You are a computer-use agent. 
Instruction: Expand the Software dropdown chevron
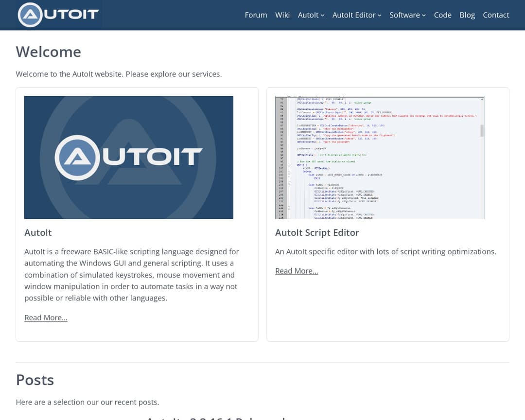pos(423,15)
